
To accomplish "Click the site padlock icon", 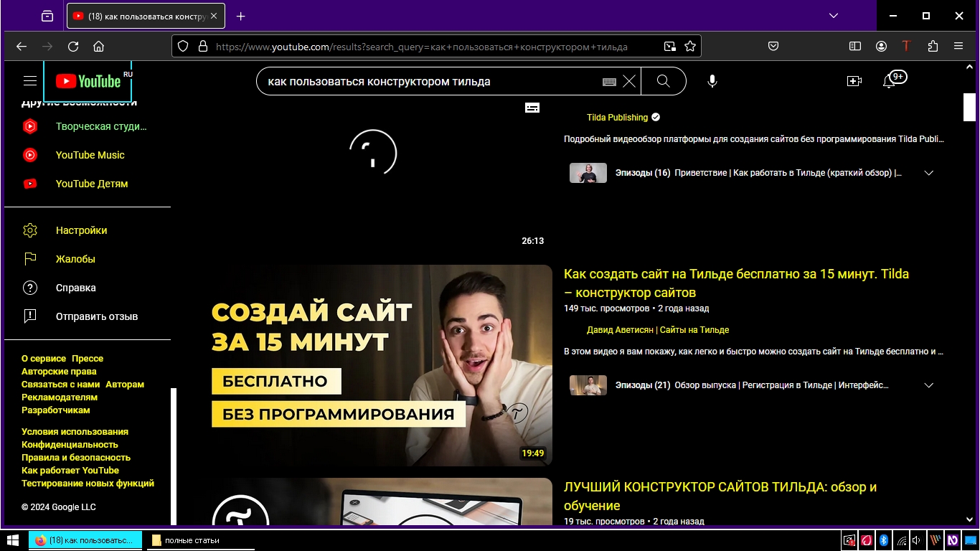I will coord(202,46).
